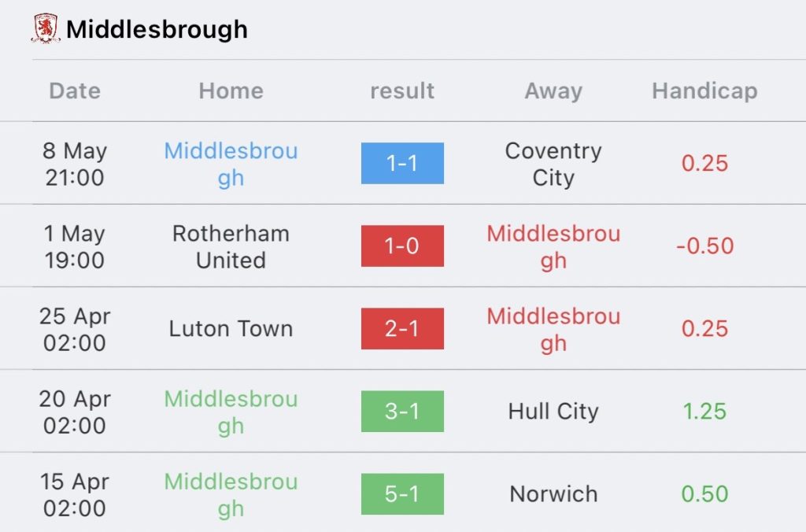Click the result column header
Viewport: 806px width, 532px height.
[x=402, y=91]
